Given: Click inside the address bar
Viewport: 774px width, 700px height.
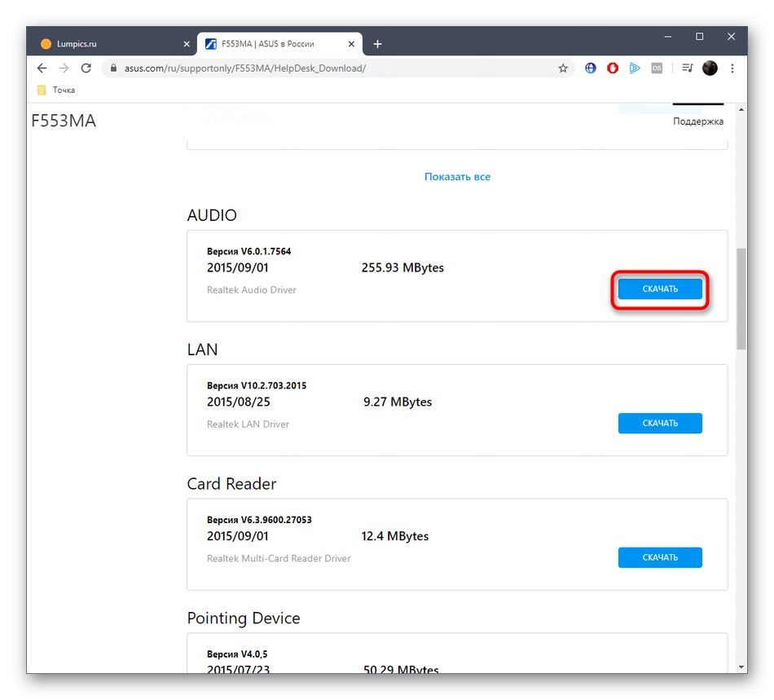Looking at the screenshot, I should [326, 68].
